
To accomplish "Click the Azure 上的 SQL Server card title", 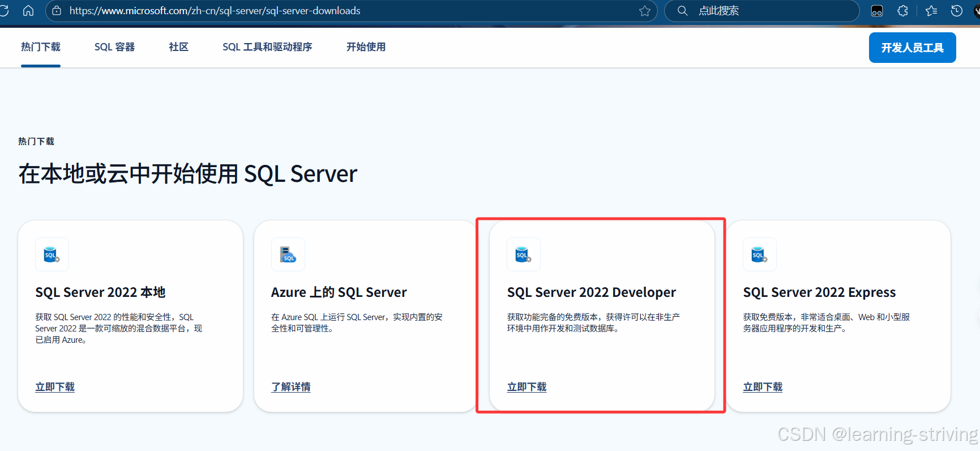I will tap(339, 292).
